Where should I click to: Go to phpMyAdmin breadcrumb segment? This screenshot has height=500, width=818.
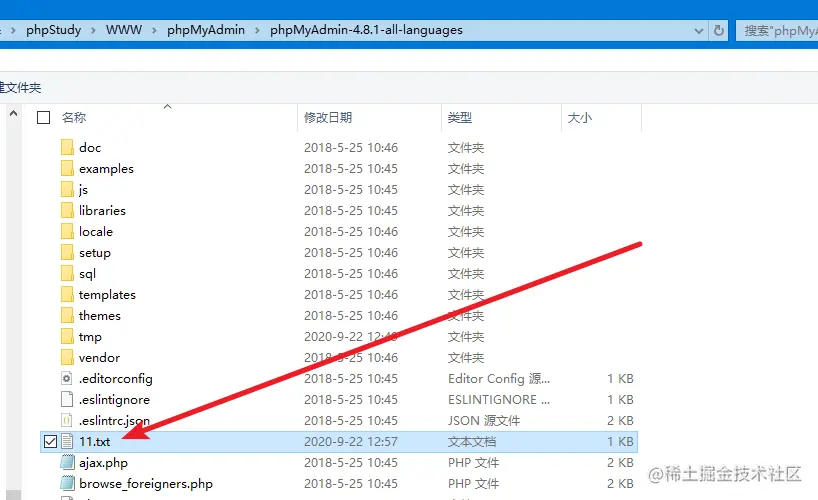pyautogui.click(x=206, y=30)
